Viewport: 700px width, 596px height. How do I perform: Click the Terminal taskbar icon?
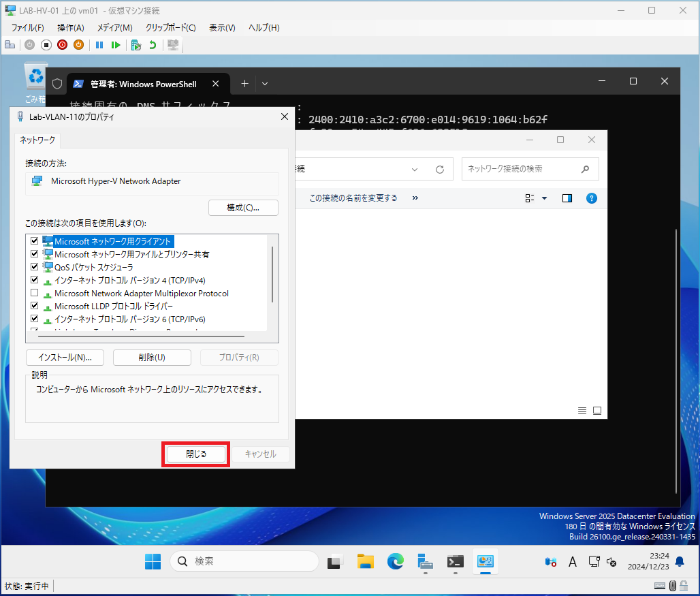(x=456, y=562)
